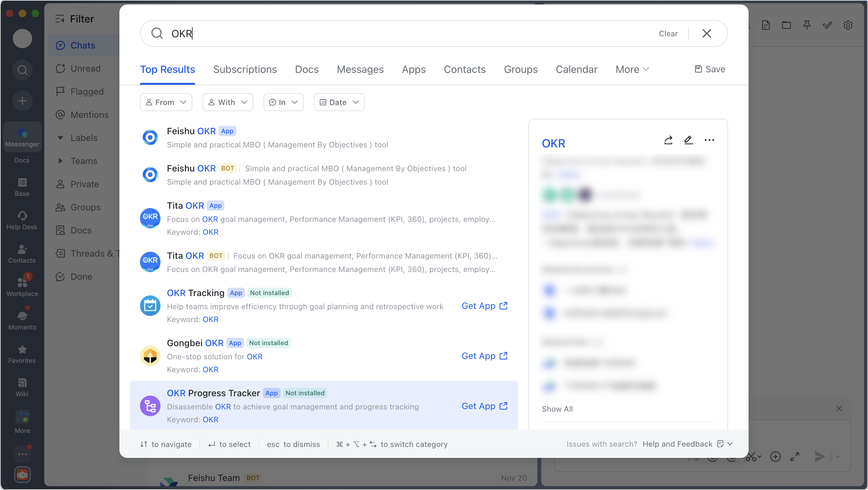The image size is (868, 490).
Task: Expand the Teams section in Filter panel
Action: coord(83,161)
